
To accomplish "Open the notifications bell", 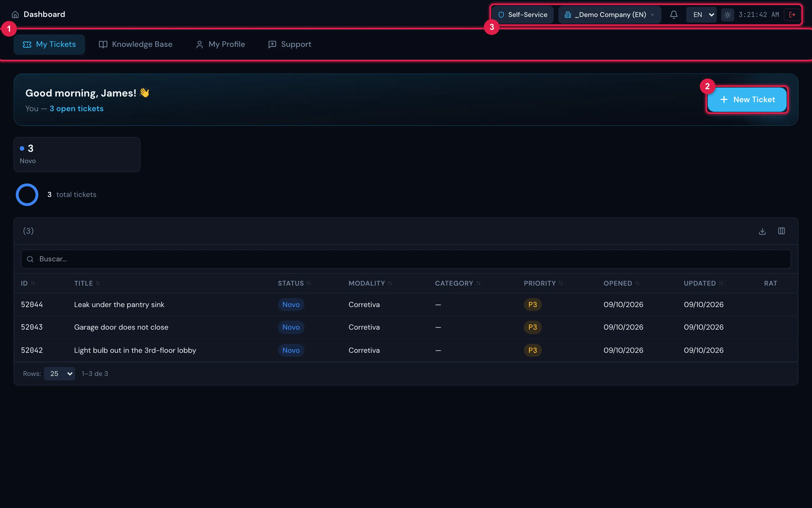I will click(x=673, y=14).
